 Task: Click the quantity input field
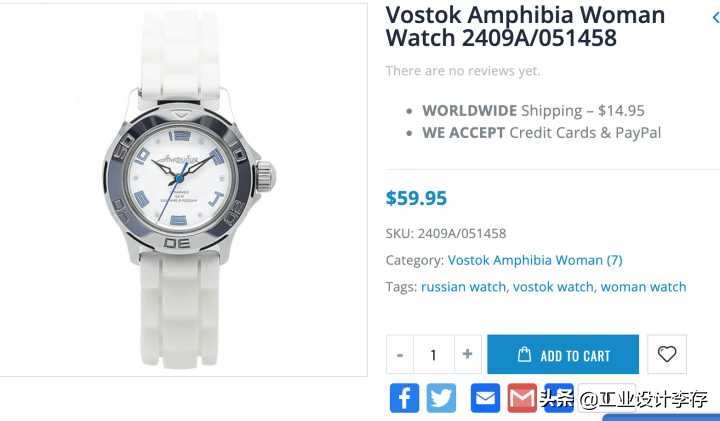coord(433,354)
